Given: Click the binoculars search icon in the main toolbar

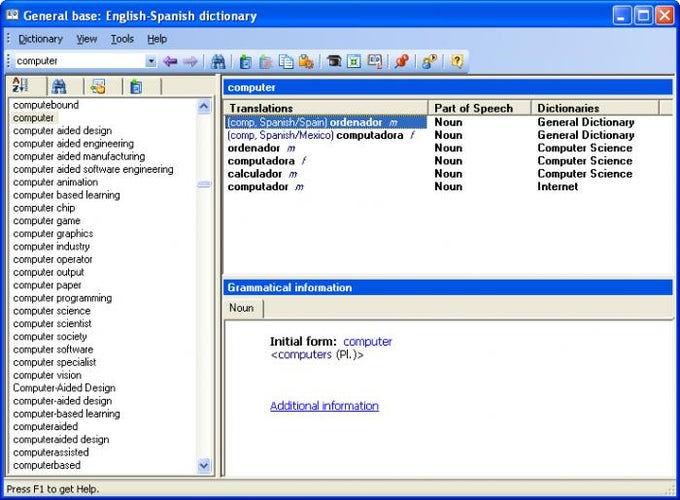Looking at the screenshot, I should [x=218, y=62].
